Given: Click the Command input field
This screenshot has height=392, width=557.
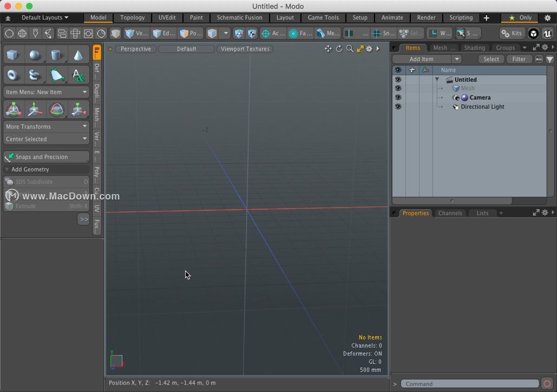Looking at the screenshot, I should (x=470, y=384).
